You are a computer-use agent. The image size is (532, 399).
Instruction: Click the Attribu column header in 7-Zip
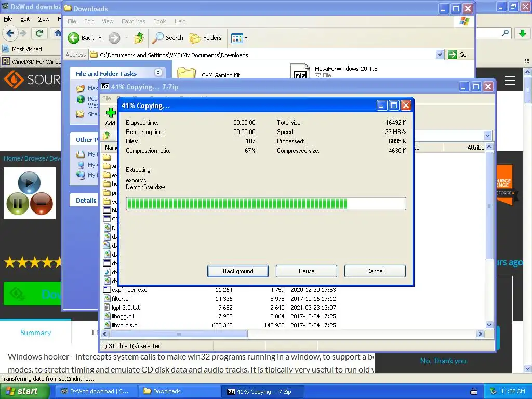pos(475,148)
